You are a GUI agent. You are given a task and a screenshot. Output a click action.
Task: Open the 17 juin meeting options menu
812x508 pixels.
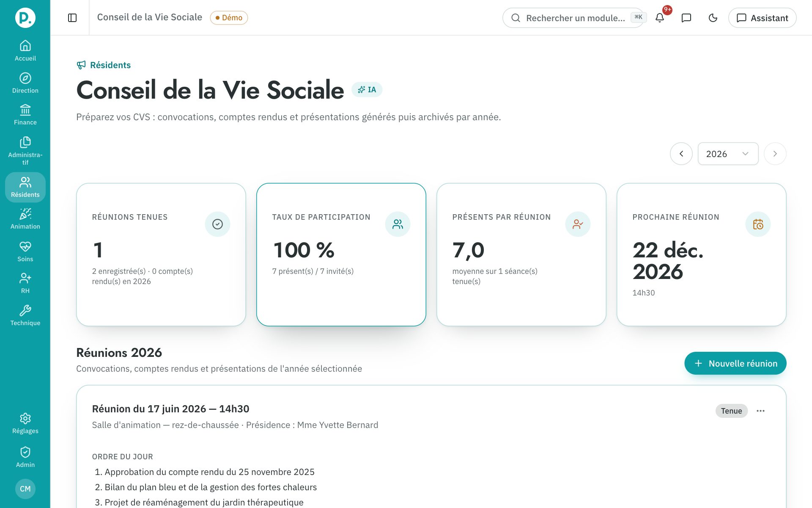click(760, 411)
